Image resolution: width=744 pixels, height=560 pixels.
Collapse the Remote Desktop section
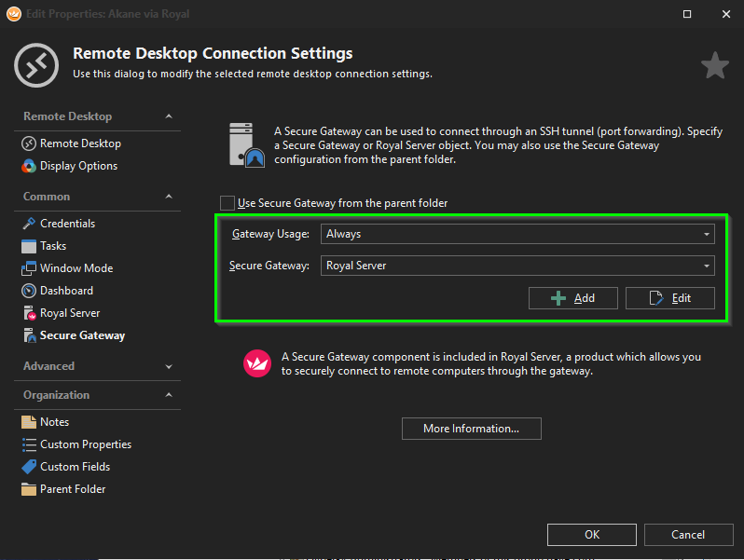(169, 116)
